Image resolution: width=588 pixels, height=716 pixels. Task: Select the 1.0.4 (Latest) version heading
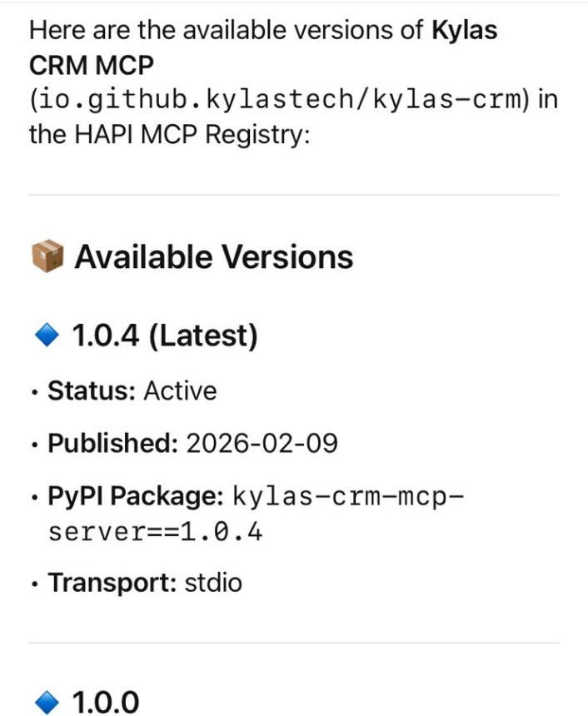click(x=165, y=336)
